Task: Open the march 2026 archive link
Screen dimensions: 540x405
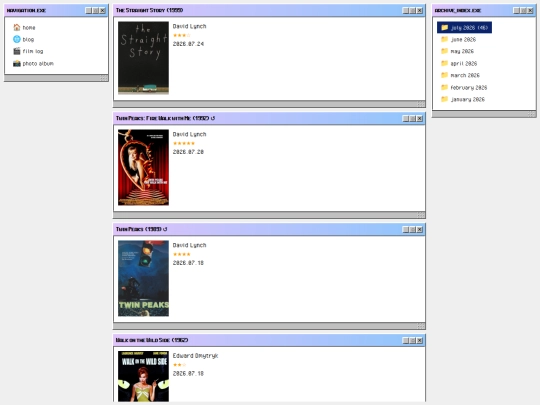Action: [460, 75]
